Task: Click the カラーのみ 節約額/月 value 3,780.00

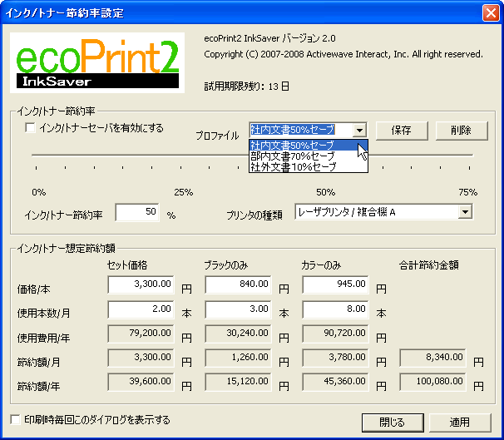Action: 335,358
